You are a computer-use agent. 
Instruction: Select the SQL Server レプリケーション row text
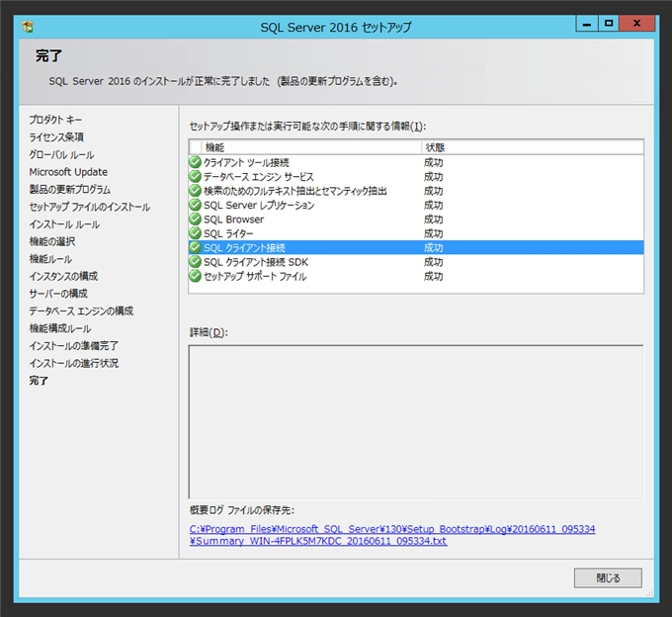tap(259, 205)
